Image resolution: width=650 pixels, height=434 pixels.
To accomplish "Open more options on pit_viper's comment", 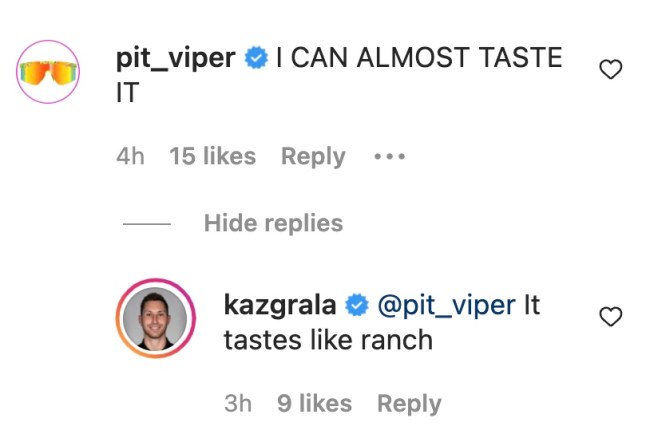I will point(389,157).
